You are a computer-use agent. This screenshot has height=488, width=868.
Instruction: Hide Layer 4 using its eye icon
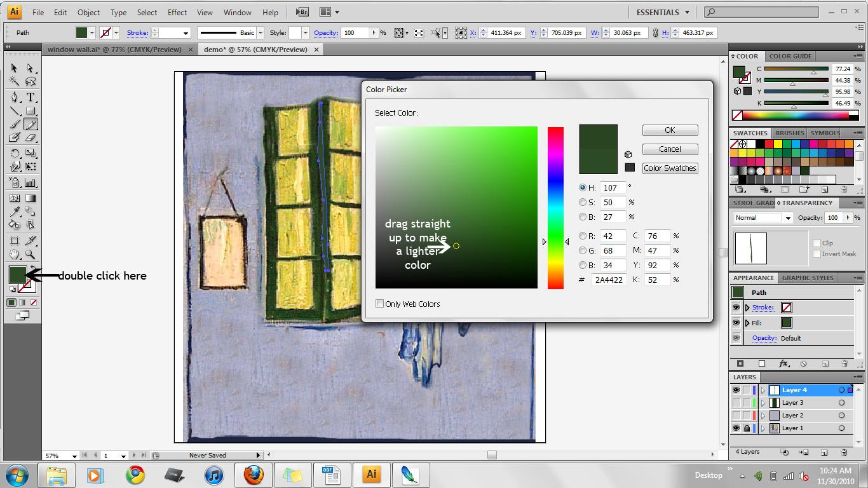(736, 390)
